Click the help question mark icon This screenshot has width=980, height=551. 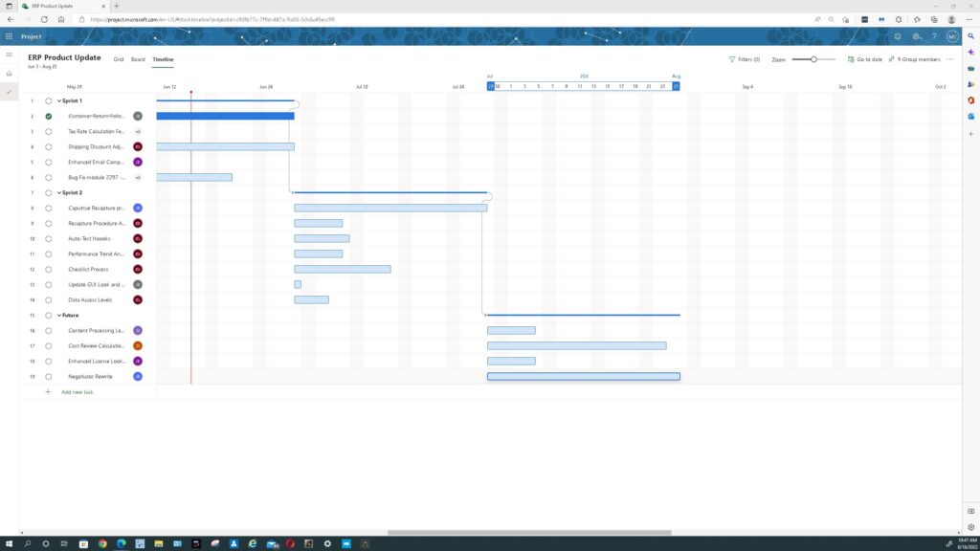934,36
